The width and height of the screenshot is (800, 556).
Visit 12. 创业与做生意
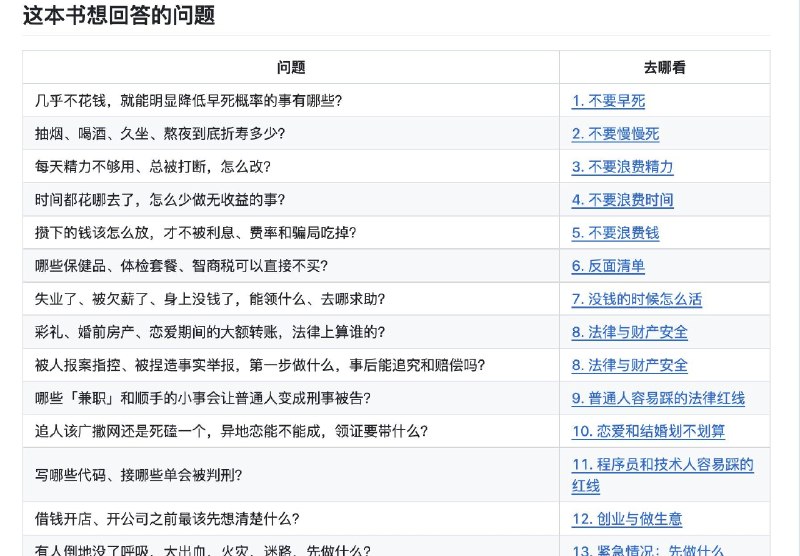(x=627, y=519)
